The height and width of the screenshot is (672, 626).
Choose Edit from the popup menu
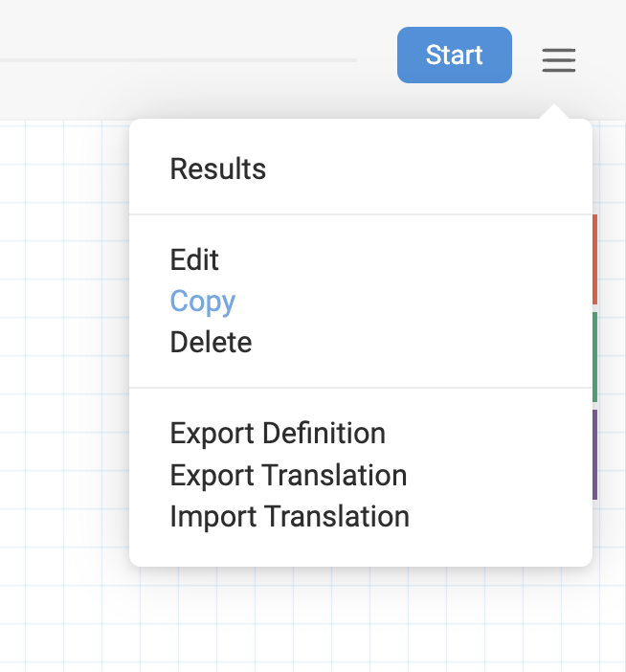(x=194, y=259)
